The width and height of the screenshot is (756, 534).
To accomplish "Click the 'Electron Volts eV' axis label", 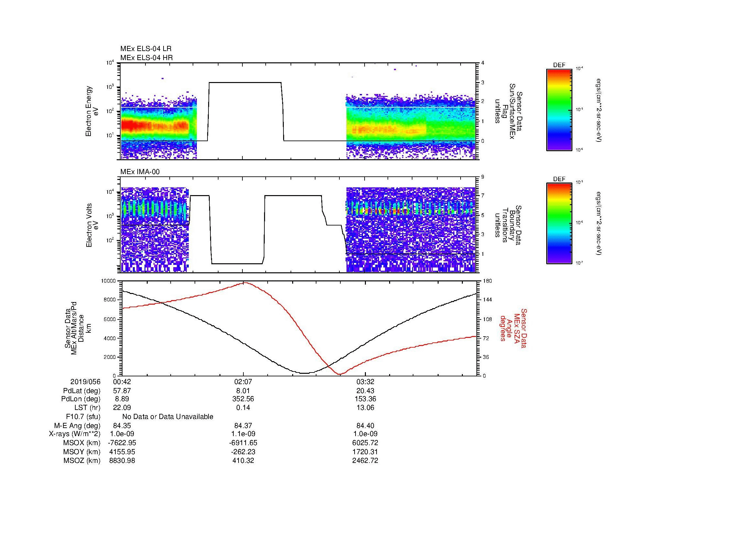I will pos(92,225).
